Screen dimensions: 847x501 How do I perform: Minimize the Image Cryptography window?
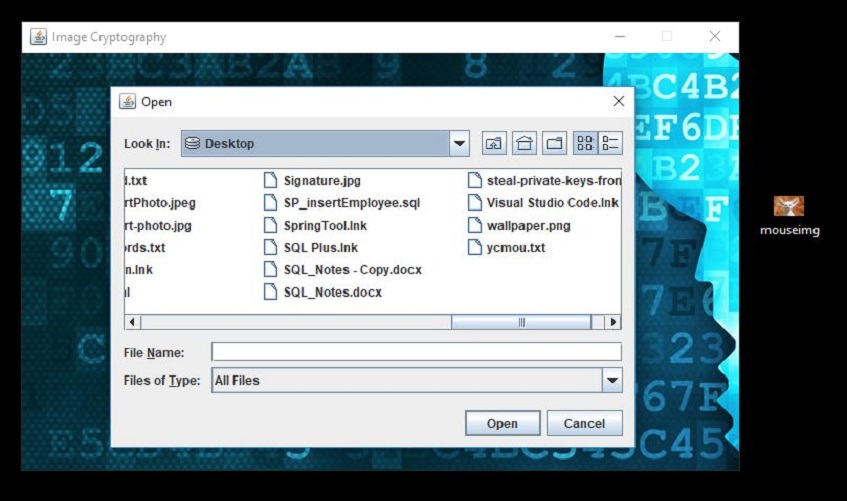click(x=620, y=36)
